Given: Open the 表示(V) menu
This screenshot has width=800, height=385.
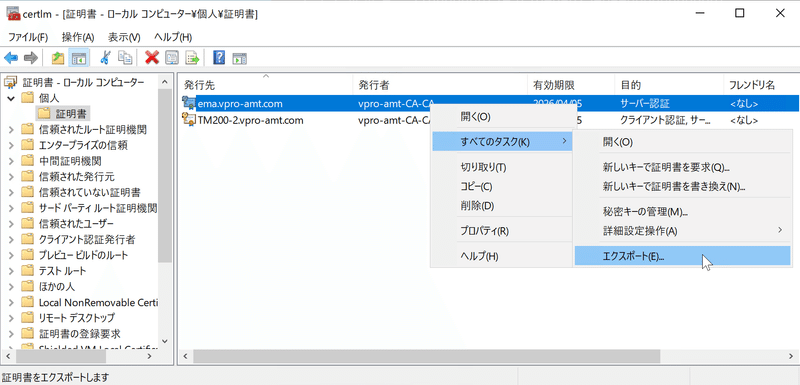Looking at the screenshot, I should (x=124, y=37).
